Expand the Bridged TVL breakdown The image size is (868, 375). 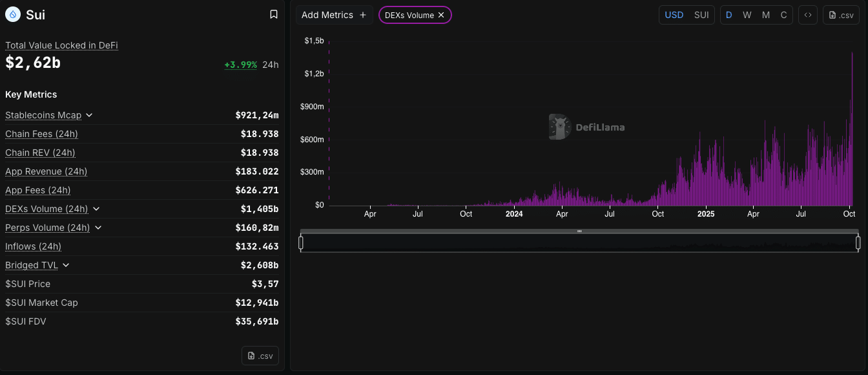coord(66,265)
